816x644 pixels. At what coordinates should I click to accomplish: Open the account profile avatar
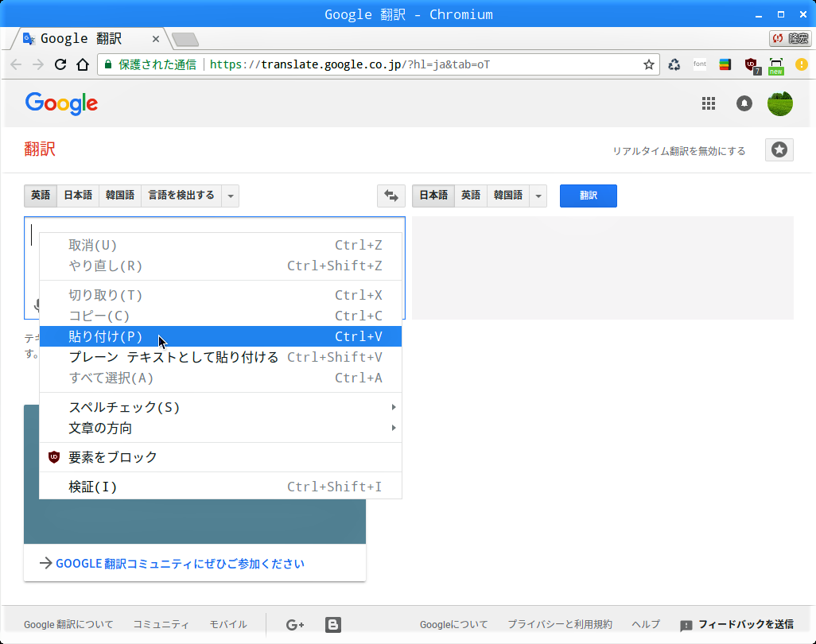780,103
